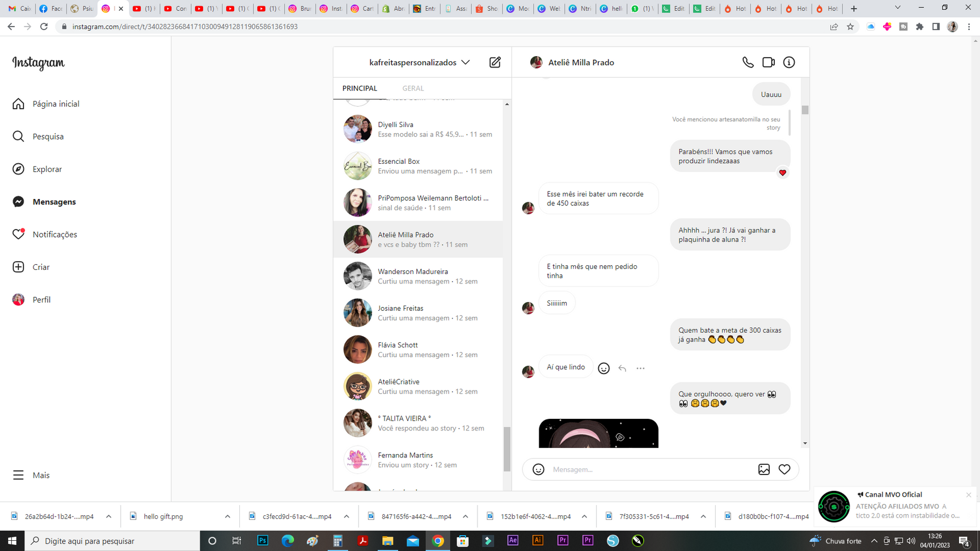
Task: Open Photoshop from the Windows taskbar
Action: point(263,541)
